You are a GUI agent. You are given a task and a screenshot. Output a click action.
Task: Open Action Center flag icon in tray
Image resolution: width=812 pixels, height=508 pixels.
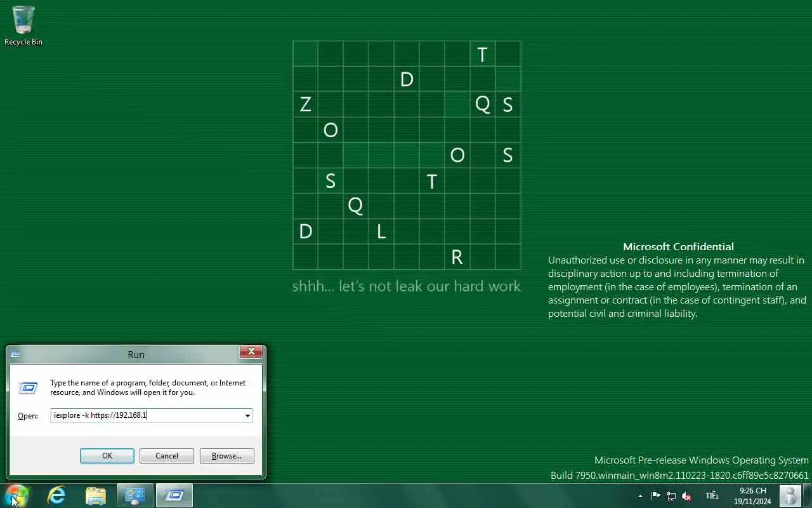point(656,496)
